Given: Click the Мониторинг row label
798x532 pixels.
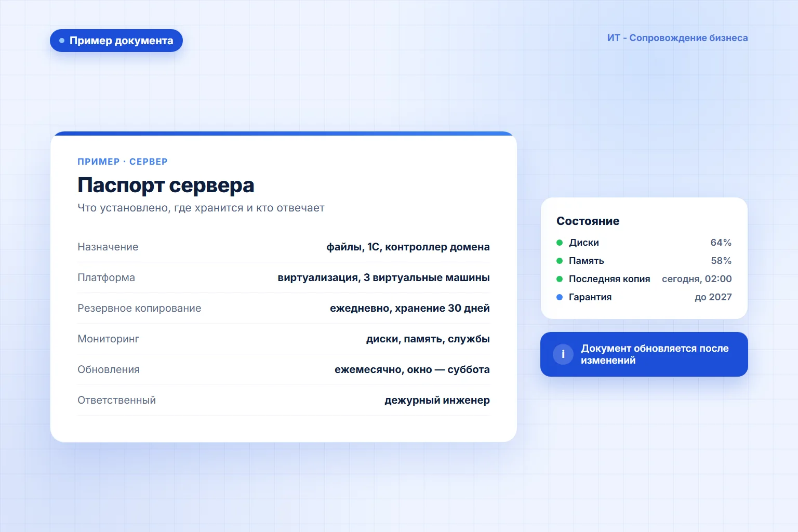Looking at the screenshot, I should [109, 339].
